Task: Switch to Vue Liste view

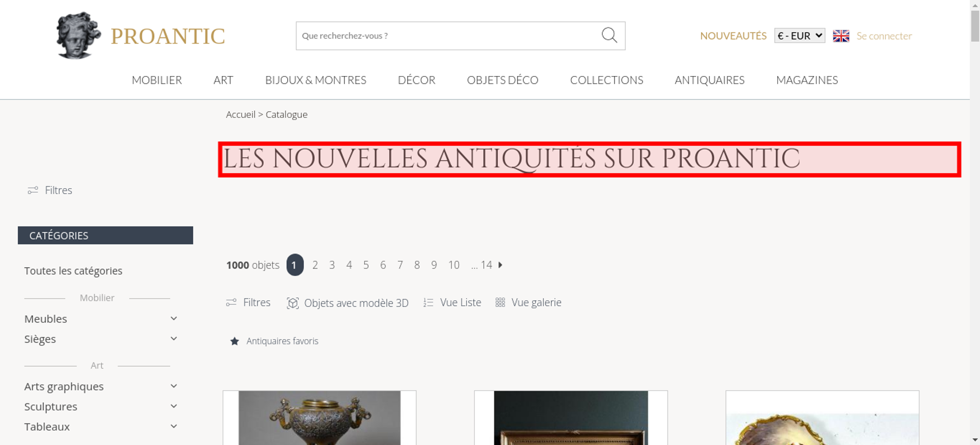Action: (452, 302)
